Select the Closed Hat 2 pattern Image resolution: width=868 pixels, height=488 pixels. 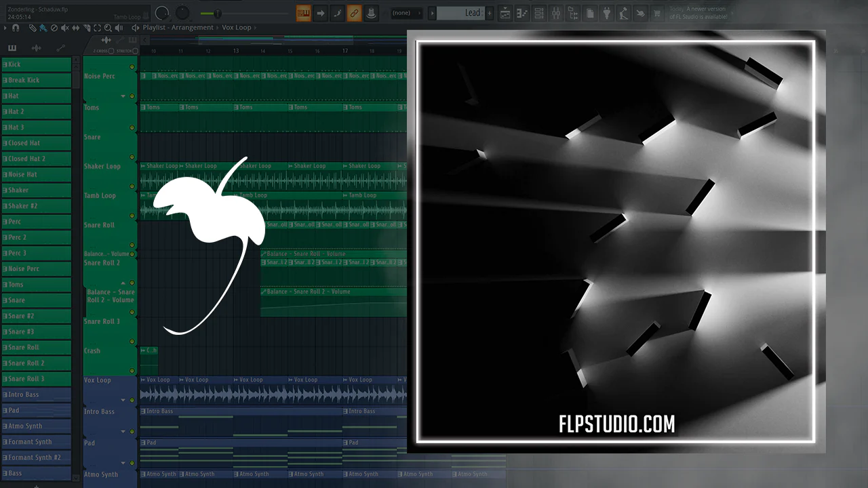tap(36, 159)
